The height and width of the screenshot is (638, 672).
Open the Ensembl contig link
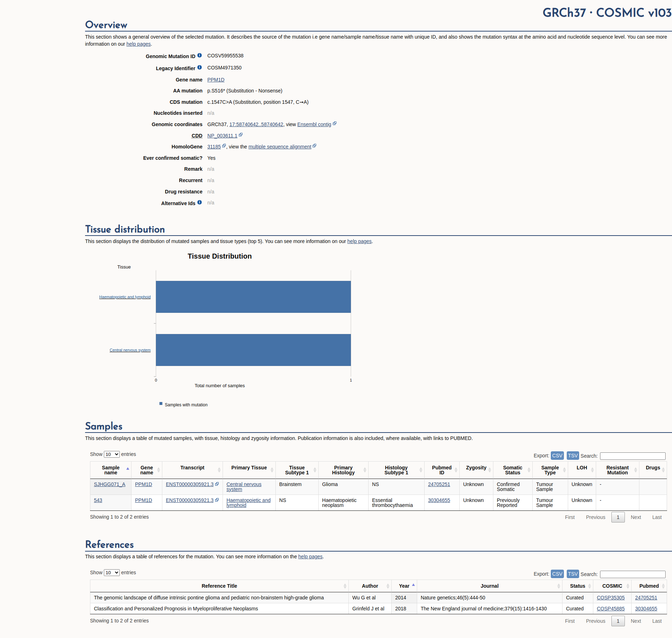[x=314, y=124]
